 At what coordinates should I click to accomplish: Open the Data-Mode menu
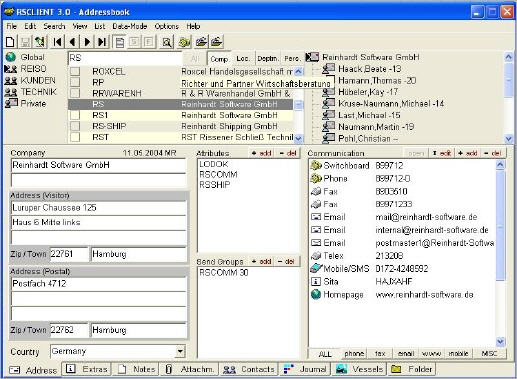pos(130,26)
